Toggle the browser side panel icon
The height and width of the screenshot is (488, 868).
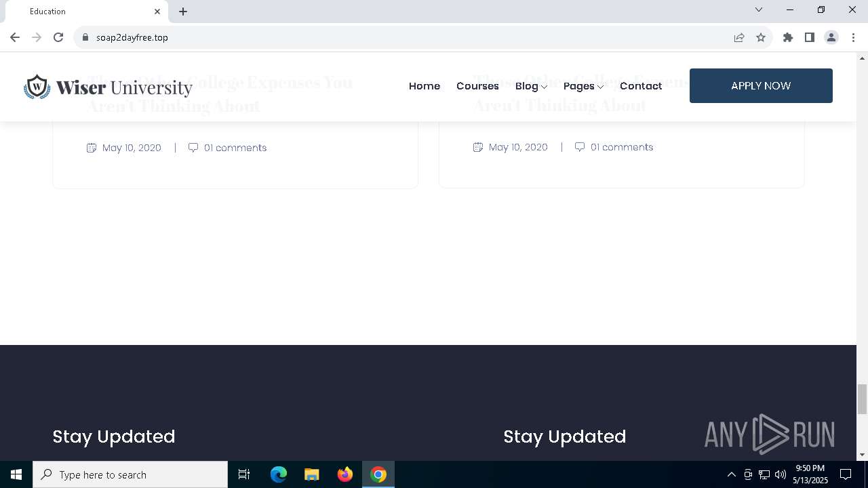(x=810, y=37)
